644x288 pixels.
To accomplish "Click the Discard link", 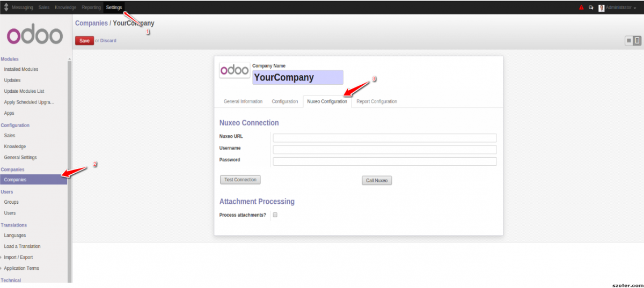I will (108, 41).
